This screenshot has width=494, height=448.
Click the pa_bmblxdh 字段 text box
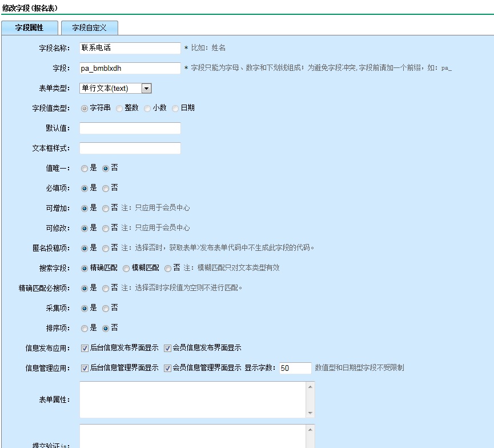click(x=130, y=69)
